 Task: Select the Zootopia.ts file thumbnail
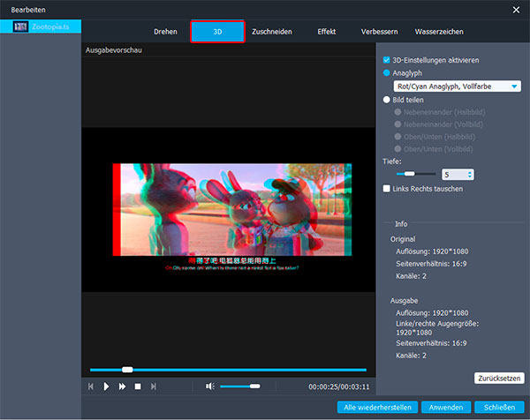(20, 26)
